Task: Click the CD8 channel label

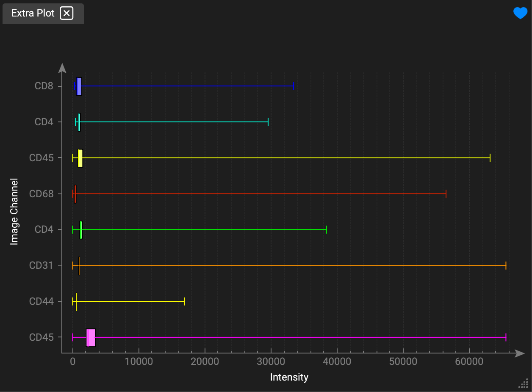Action: point(44,86)
